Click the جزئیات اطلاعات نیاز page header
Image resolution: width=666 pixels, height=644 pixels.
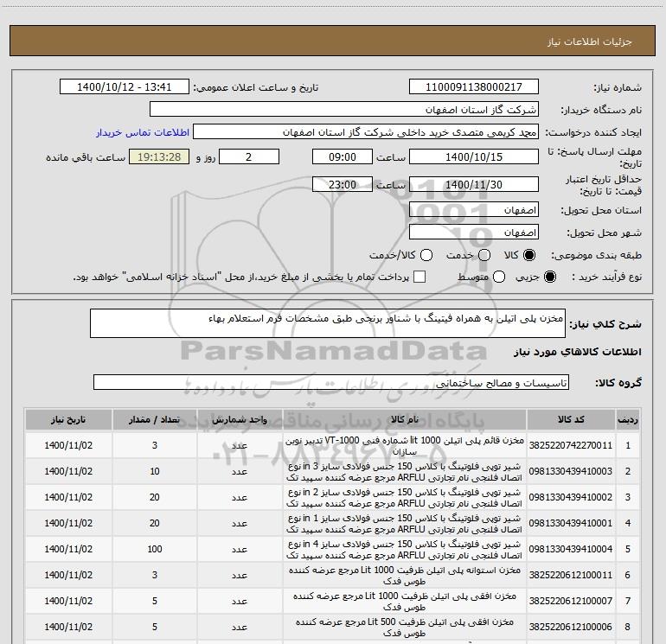coord(590,41)
